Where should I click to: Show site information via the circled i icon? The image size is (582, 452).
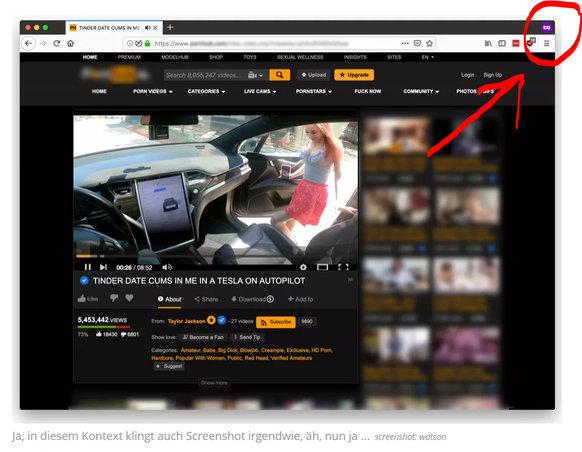point(130,43)
